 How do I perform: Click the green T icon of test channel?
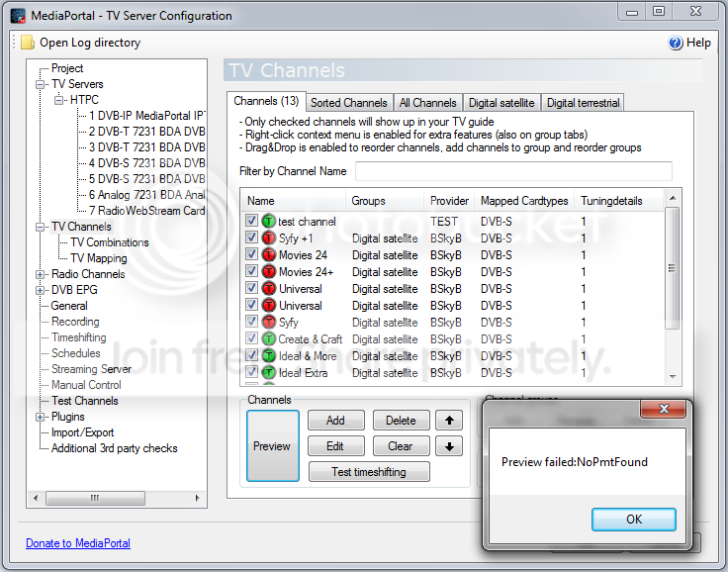268,221
